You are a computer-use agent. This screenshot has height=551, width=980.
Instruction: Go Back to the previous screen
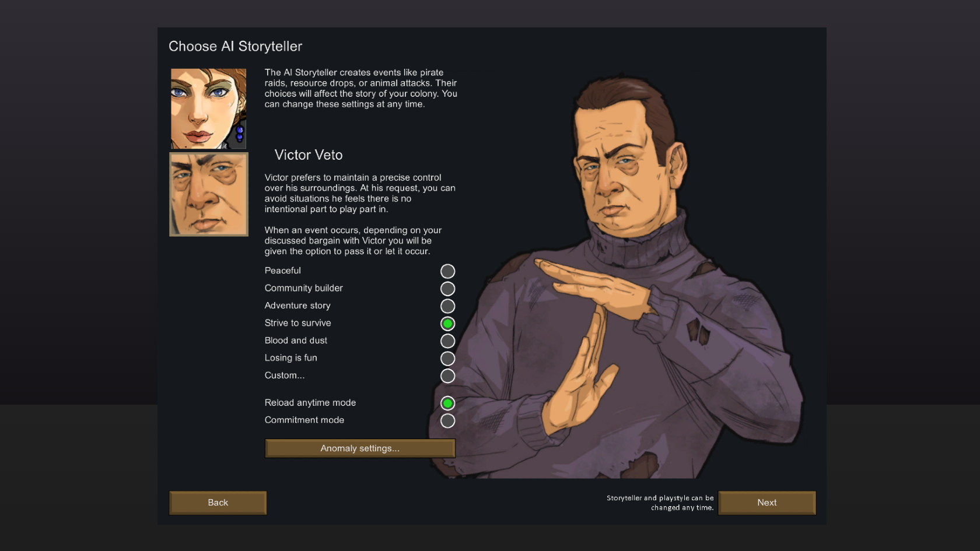[x=218, y=503]
